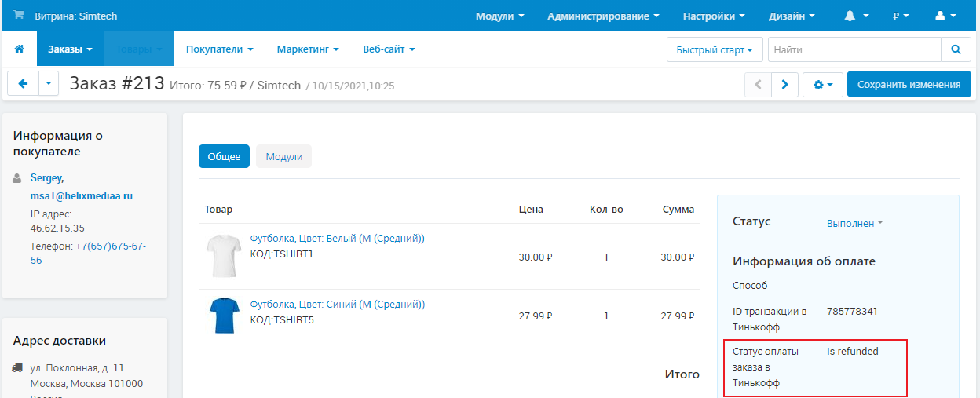Expand the Товары menu
Viewport: 980px width, 398px height.
coord(139,49)
